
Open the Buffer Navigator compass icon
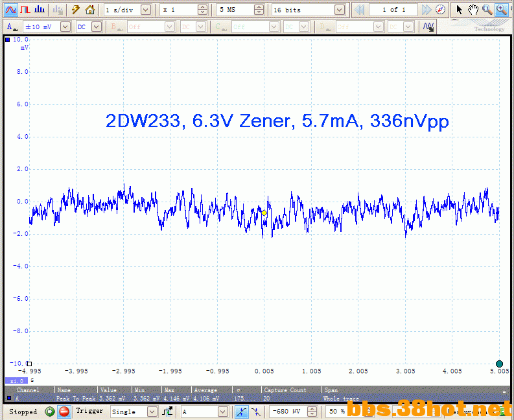click(441, 10)
